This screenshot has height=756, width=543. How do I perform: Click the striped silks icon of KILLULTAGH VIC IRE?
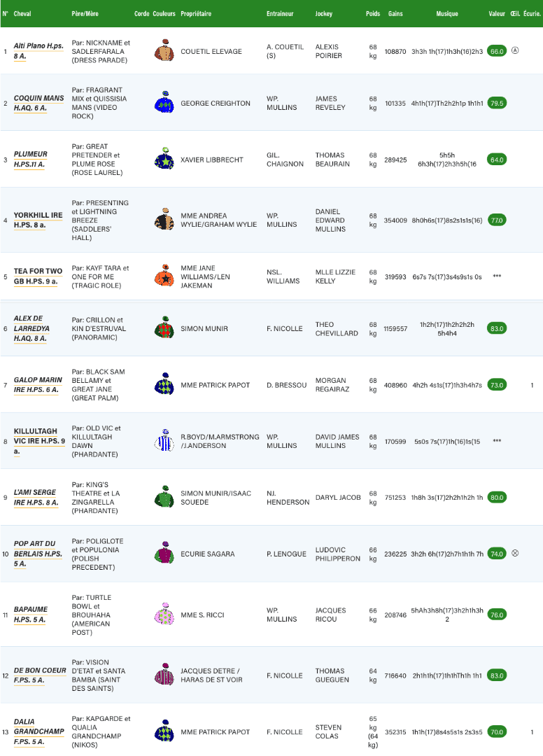coord(164,442)
